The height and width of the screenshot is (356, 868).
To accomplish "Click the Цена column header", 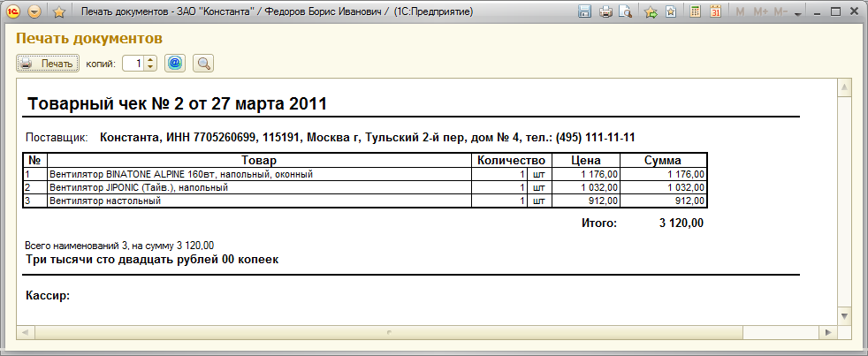I will pyautogui.click(x=586, y=161).
